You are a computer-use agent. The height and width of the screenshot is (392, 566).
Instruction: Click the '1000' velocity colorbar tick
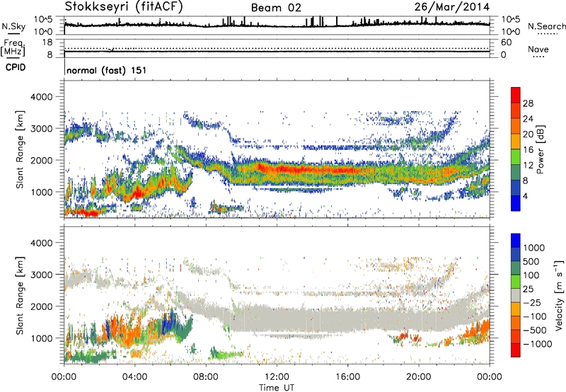533,248
